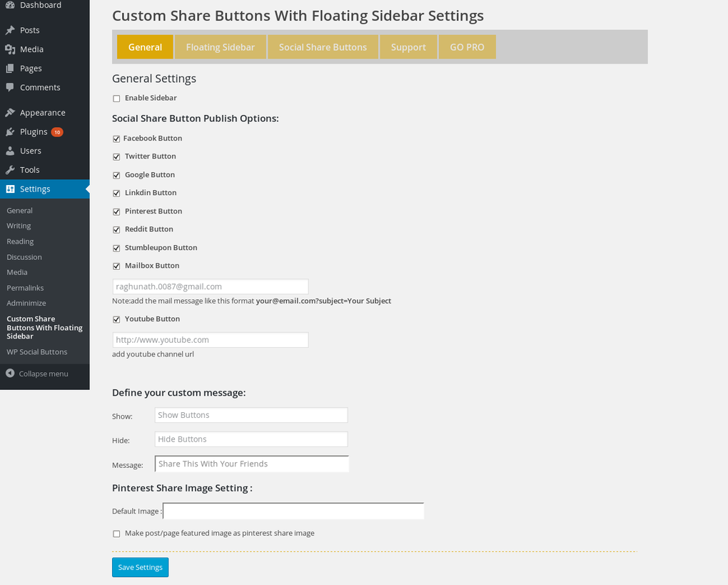Open the Media library icon
Screen dimensions: 728x585
coord(10,49)
